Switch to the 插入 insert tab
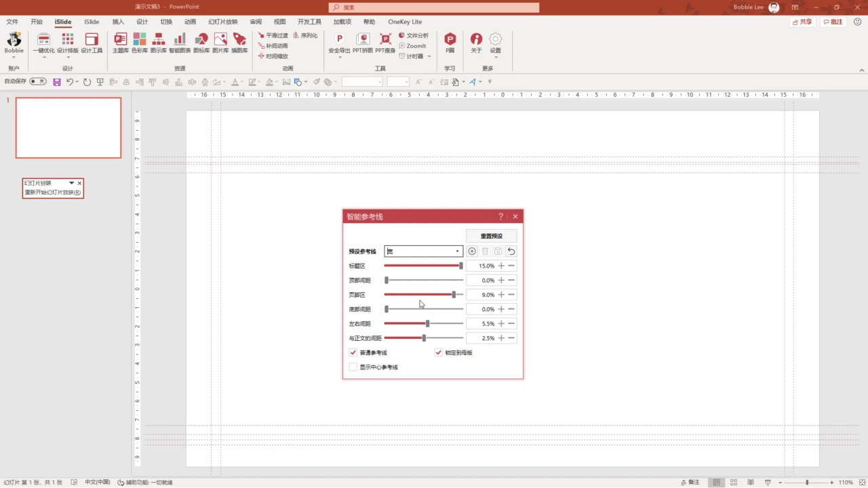The width and height of the screenshot is (868, 488). (118, 22)
